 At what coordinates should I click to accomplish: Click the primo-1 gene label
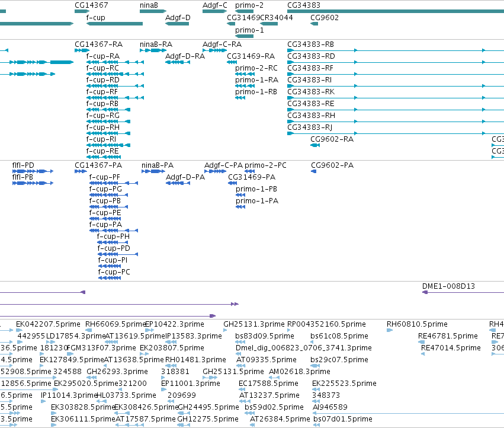[x=249, y=30]
